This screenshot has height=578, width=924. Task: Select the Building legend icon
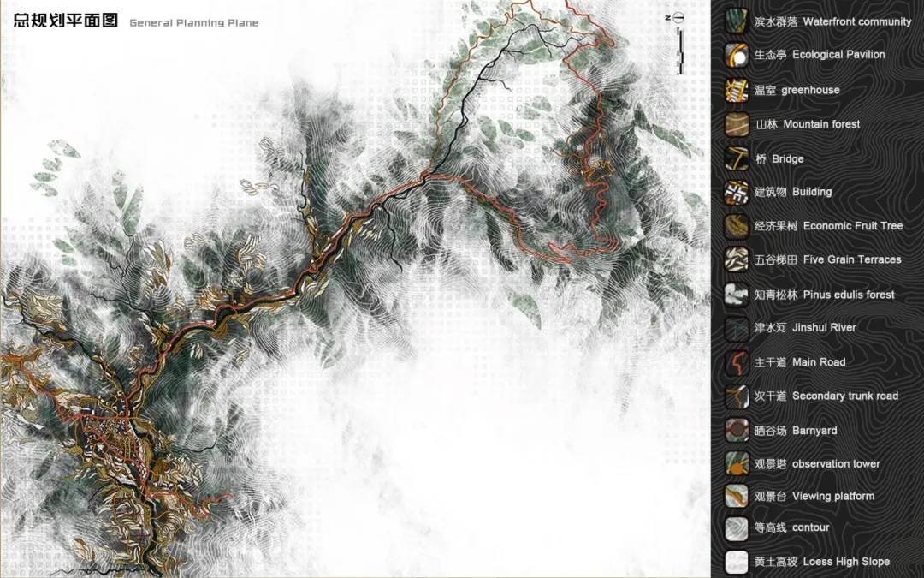coord(737,192)
